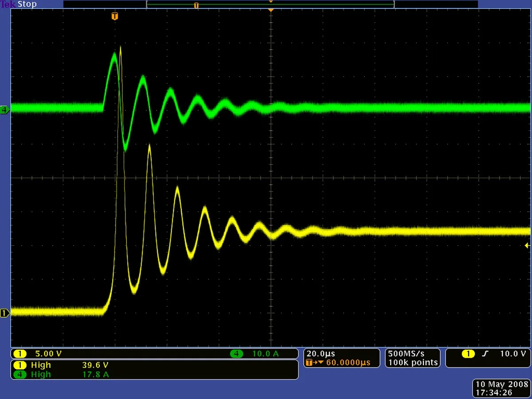The height and width of the screenshot is (399, 532).
Task: Select the green channel 4 badge beside 10.0 A
Action: pyautogui.click(x=237, y=354)
